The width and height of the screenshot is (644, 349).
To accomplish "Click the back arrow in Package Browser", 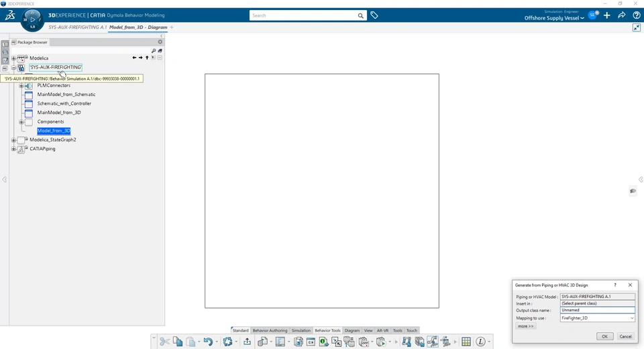I will point(134,58).
